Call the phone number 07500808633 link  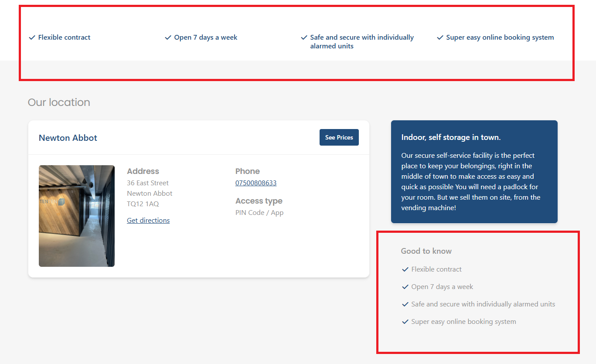pyautogui.click(x=256, y=183)
